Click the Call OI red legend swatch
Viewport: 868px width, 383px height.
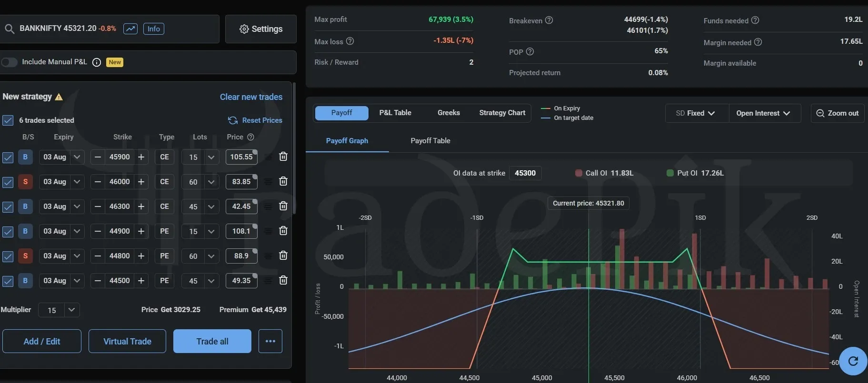(x=579, y=173)
